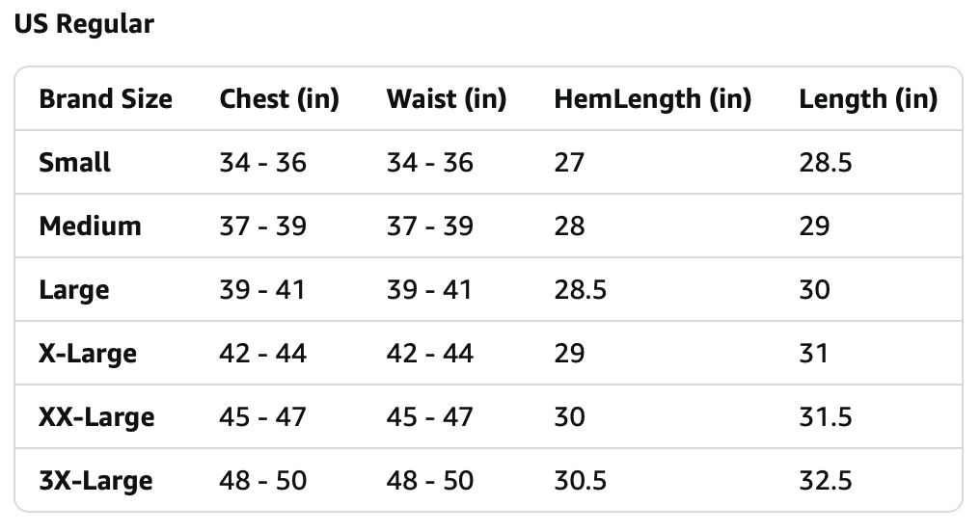This screenshot has width=980, height=532.
Task: Select the Brand Size column header
Action: pos(106,99)
